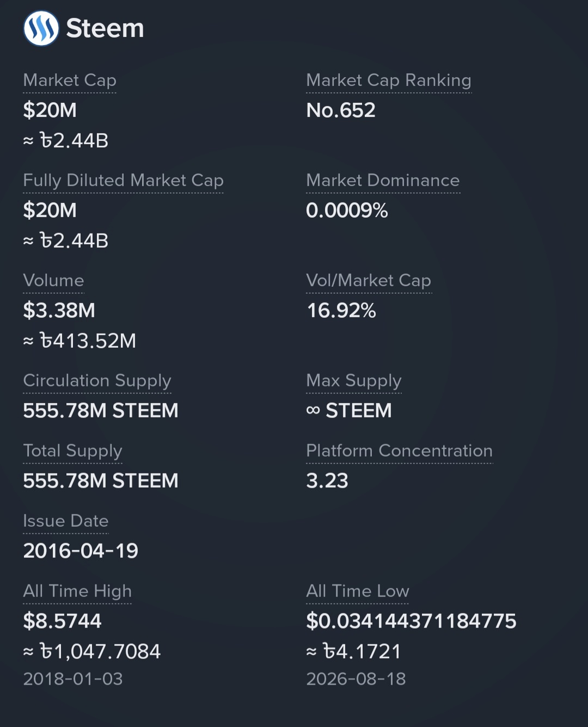The width and height of the screenshot is (588, 727).
Task: Tap the Total Supply label
Action: [x=72, y=451]
